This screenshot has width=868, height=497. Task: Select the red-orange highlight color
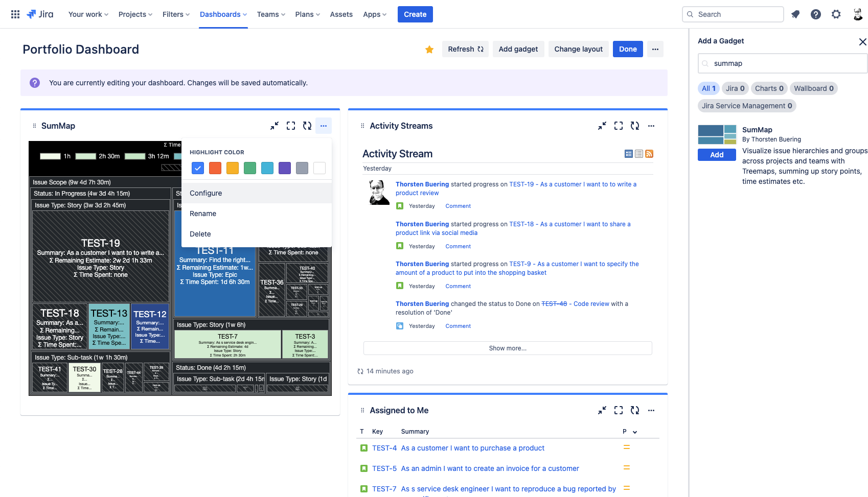[x=215, y=168]
